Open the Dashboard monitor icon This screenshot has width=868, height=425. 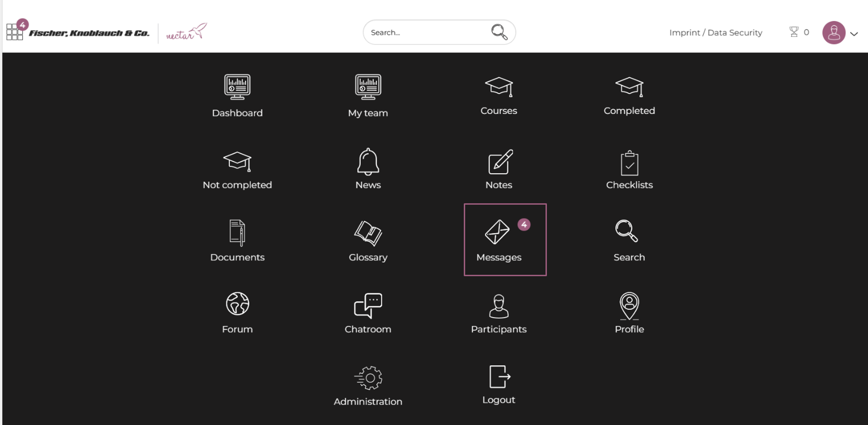tap(237, 88)
